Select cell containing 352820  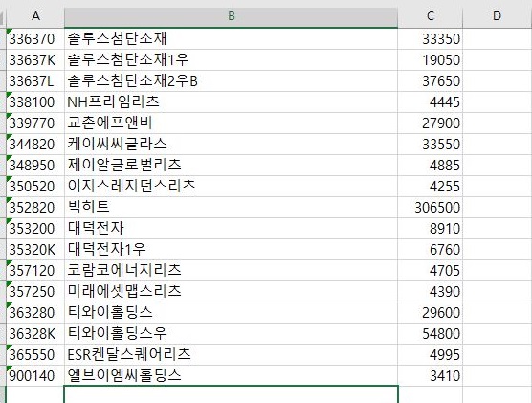point(35,208)
